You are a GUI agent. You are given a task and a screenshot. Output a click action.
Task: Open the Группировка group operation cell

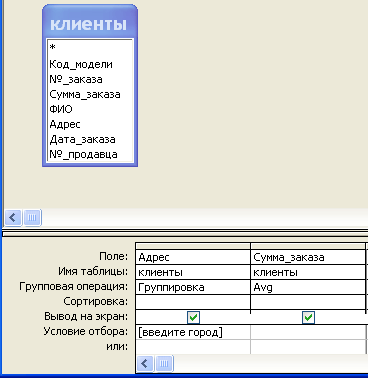(193, 287)
